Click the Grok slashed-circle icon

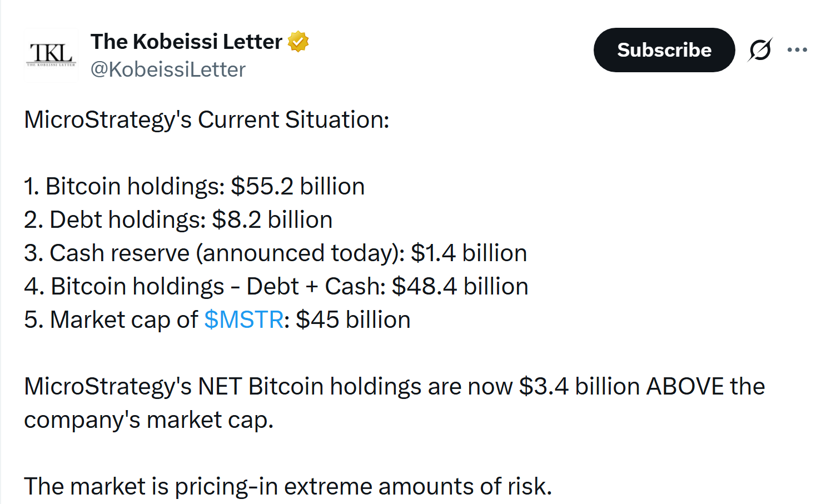760,50
